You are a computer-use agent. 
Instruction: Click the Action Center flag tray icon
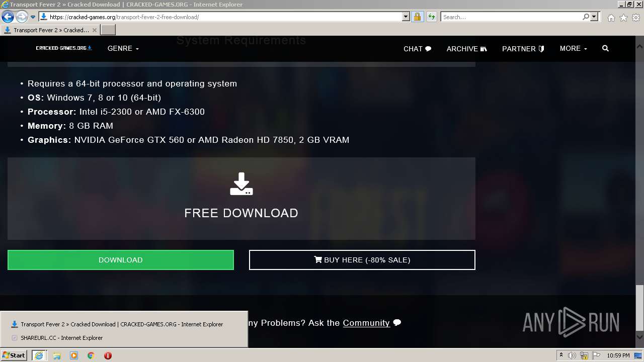[x=597, y=355]
